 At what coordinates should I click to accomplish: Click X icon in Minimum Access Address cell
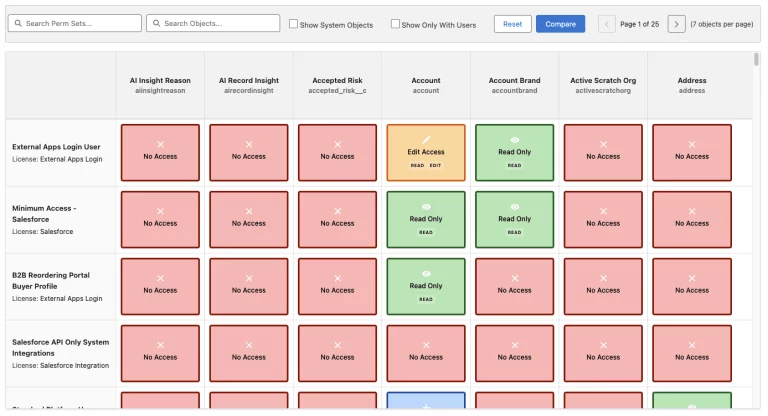point(692,211)
